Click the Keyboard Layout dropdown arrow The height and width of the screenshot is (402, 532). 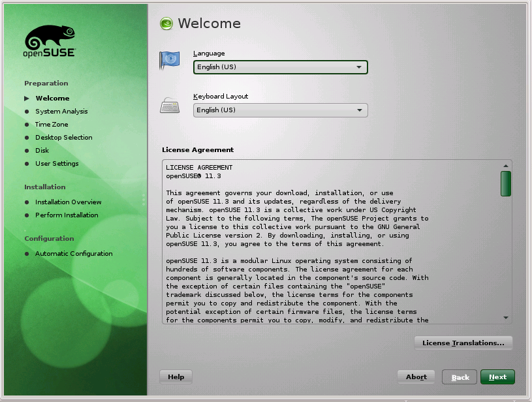359,110
